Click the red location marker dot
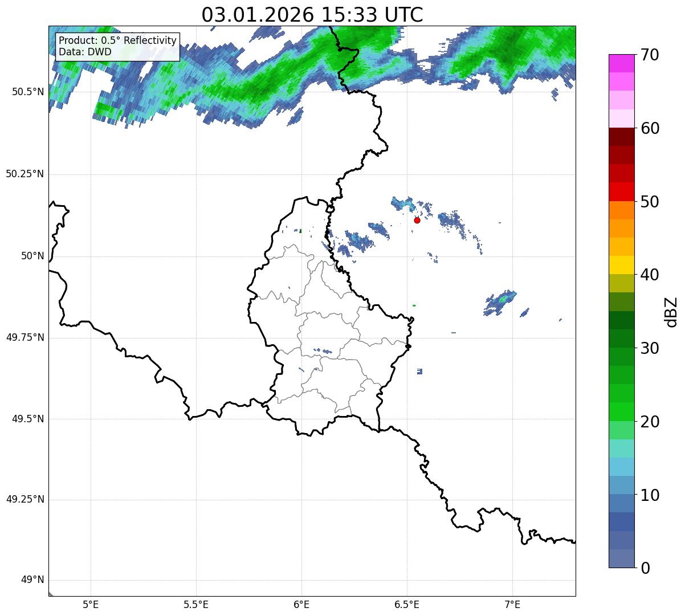Viewport: 685px width, 616px height. point(417,220)
